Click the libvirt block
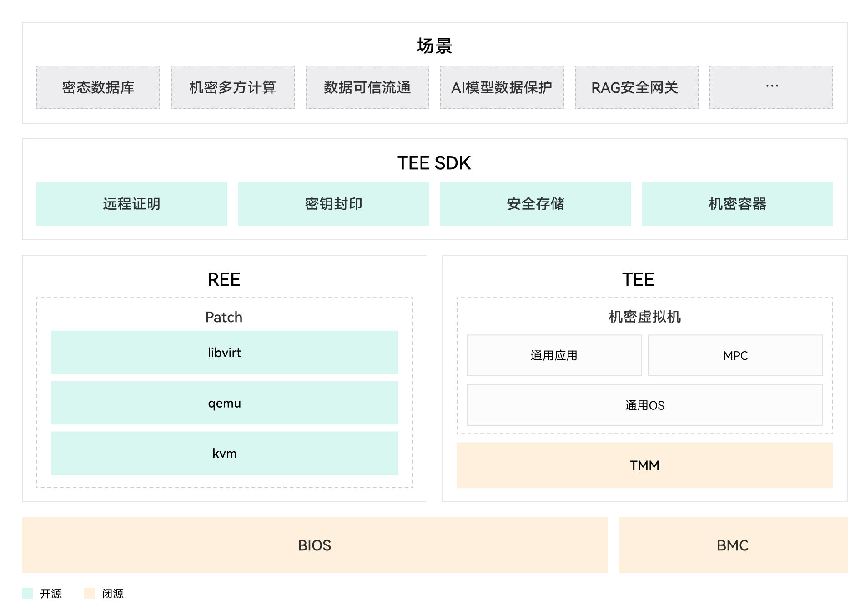The width and height of the screenshot is (855, 616). (225, 353)
